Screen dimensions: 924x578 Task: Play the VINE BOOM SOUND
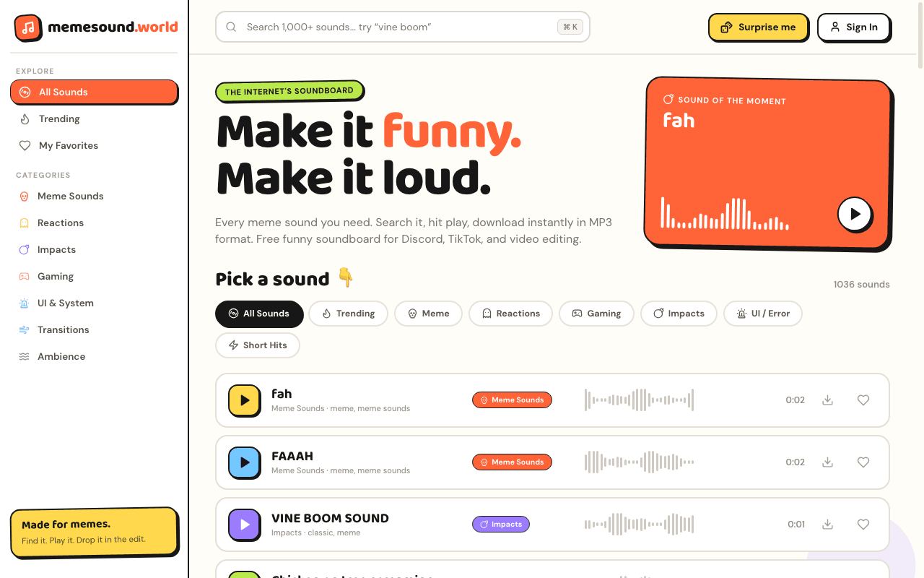(244, 525)
